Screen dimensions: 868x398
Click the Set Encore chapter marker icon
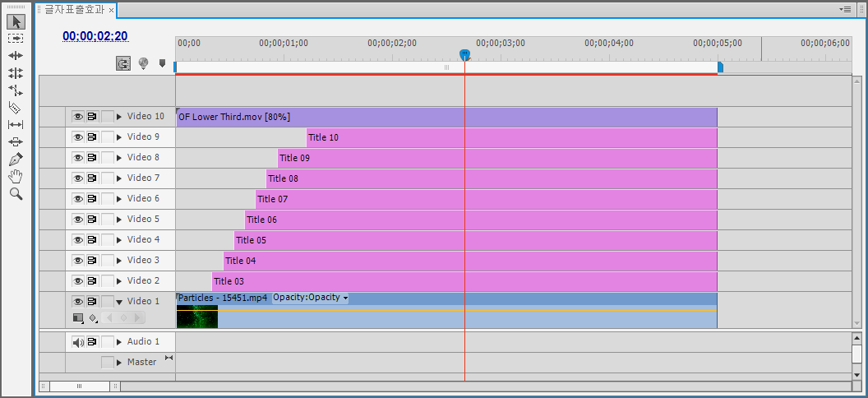pos(143,63)
